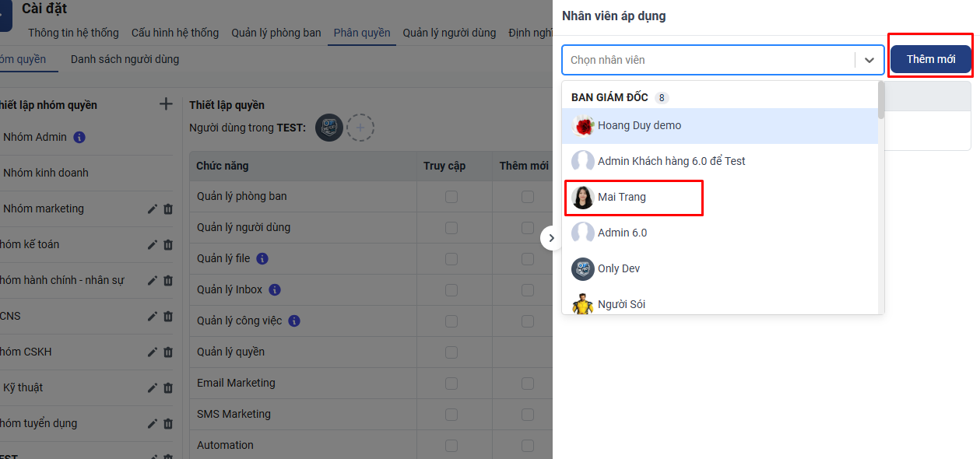Click info icon next to Quản lý công việc
The image size is (980, 459).
point(294,321)
